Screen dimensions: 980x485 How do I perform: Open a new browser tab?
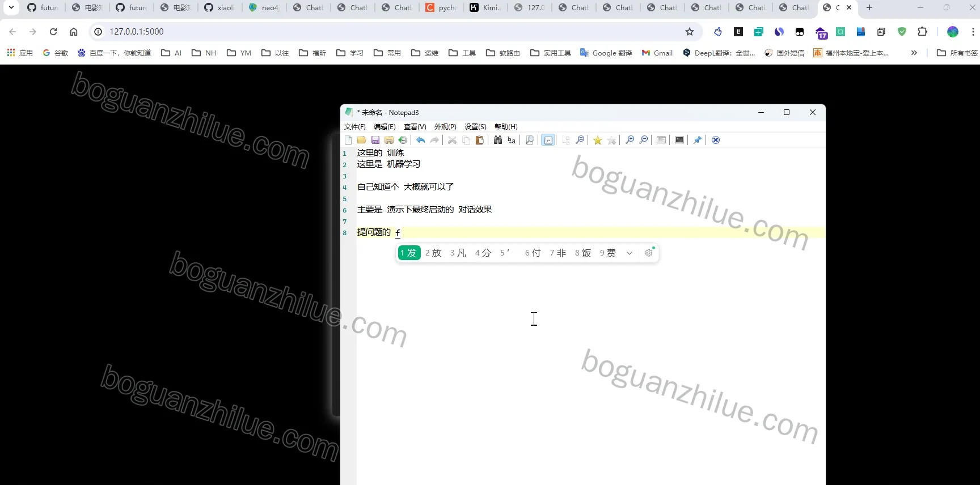point(869,7)
